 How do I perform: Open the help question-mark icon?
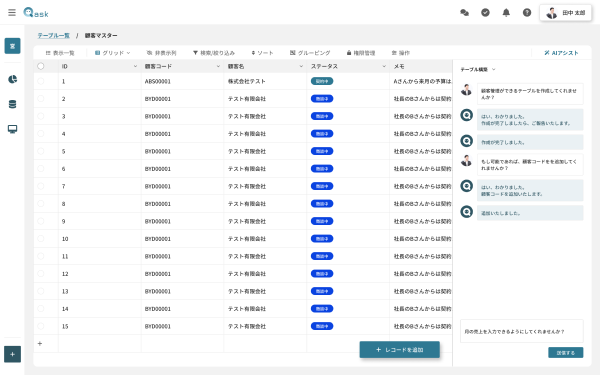click(527, 13)
